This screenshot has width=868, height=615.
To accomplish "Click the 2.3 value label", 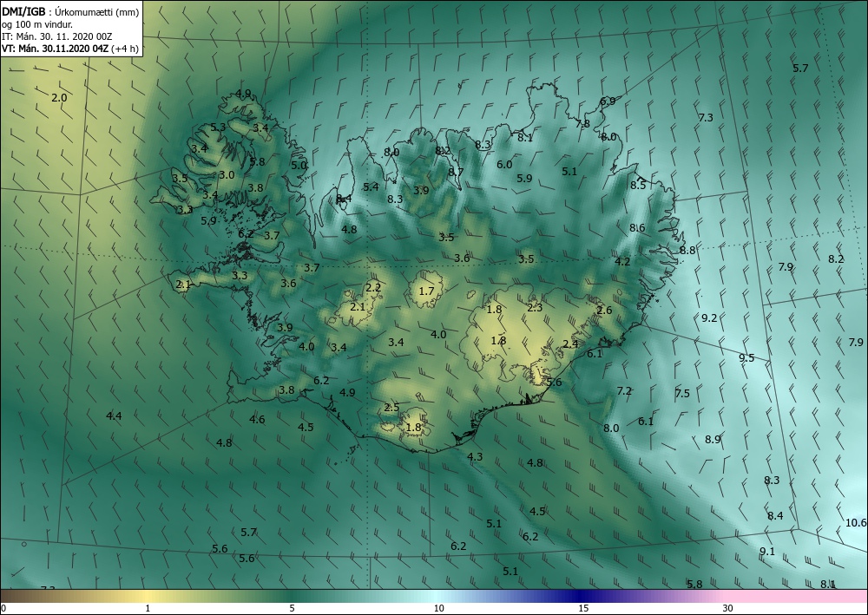I will (535, 308).
